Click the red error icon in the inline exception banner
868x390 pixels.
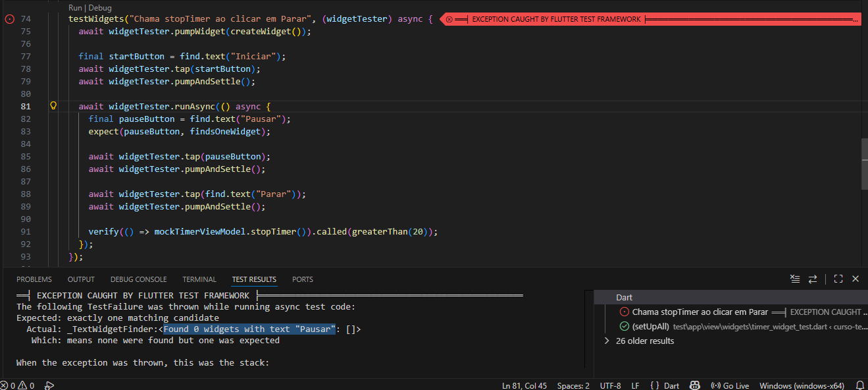(x=449, y=20)
